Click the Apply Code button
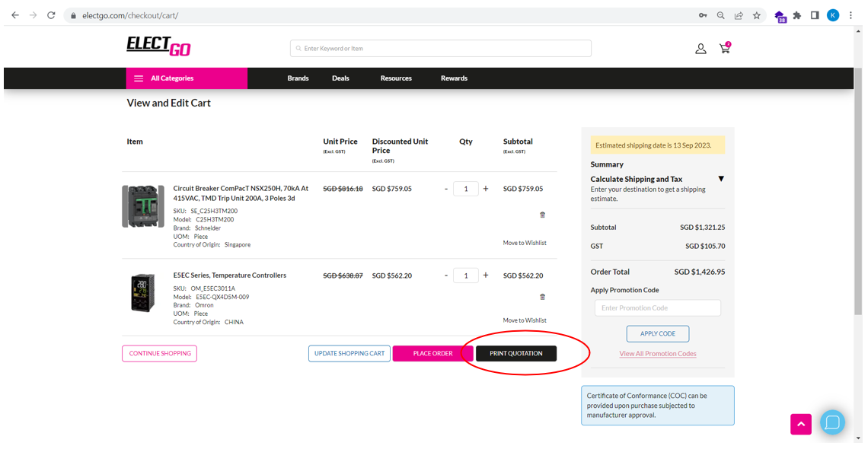The height and width of the screenshot is (449, 868). (658, 334)
